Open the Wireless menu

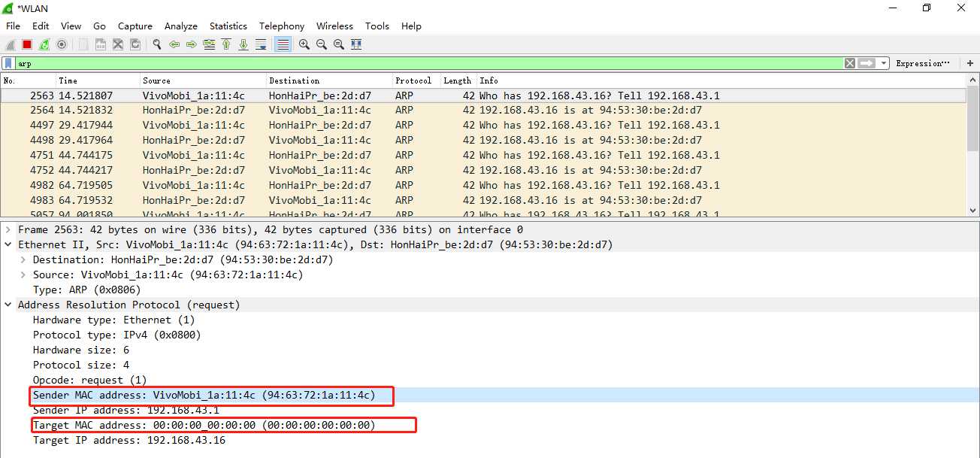pos(334,26)
